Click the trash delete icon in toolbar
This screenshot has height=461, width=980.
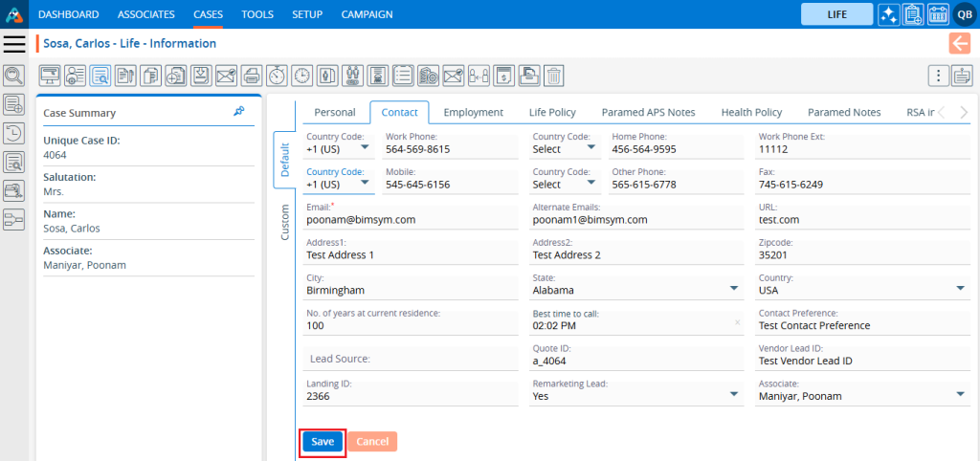pos(553,76)
